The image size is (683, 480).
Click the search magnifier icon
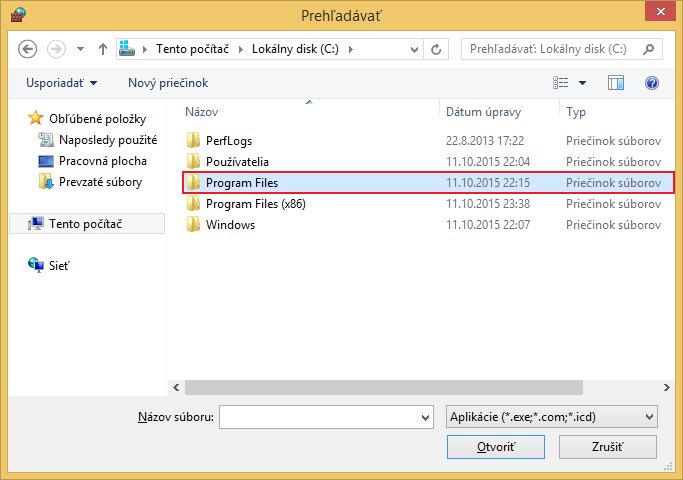pyautogui.click(x=649, y=49)
